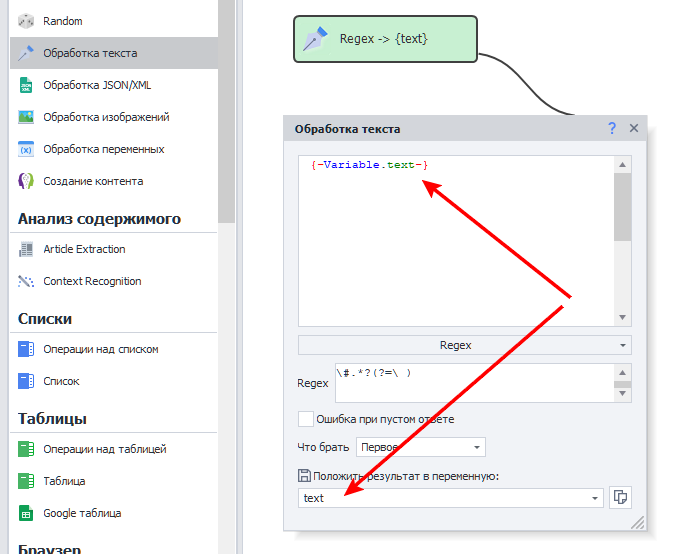Select Обработка изображений list item
The width and height of the screenshot is (675, 554).
point(114,117)
